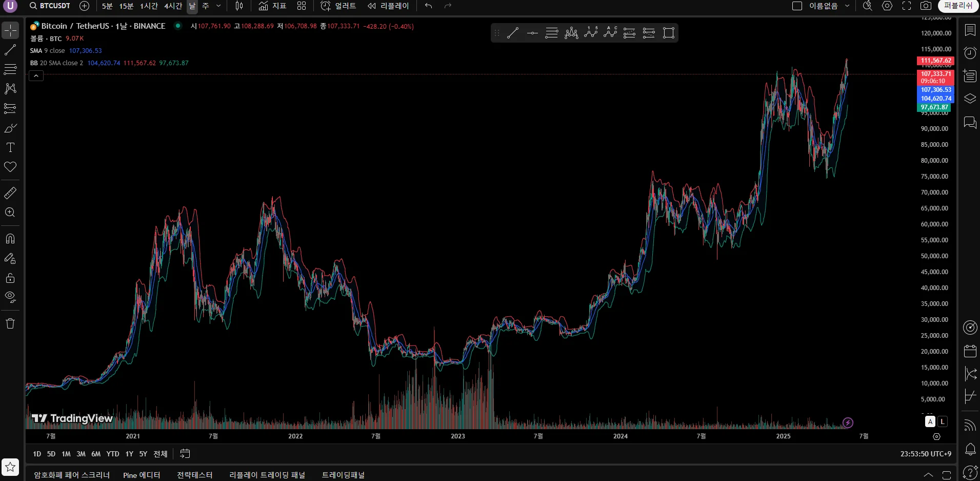Remove drawings with the trash icon
The image size is (980, 481).
point(10,323)
